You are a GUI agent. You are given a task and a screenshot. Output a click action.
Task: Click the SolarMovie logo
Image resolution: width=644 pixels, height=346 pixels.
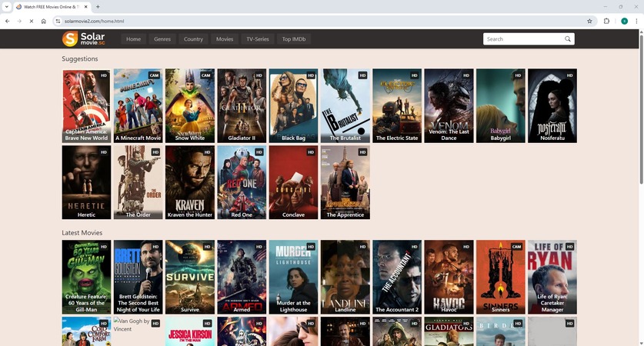coord(83,39)
